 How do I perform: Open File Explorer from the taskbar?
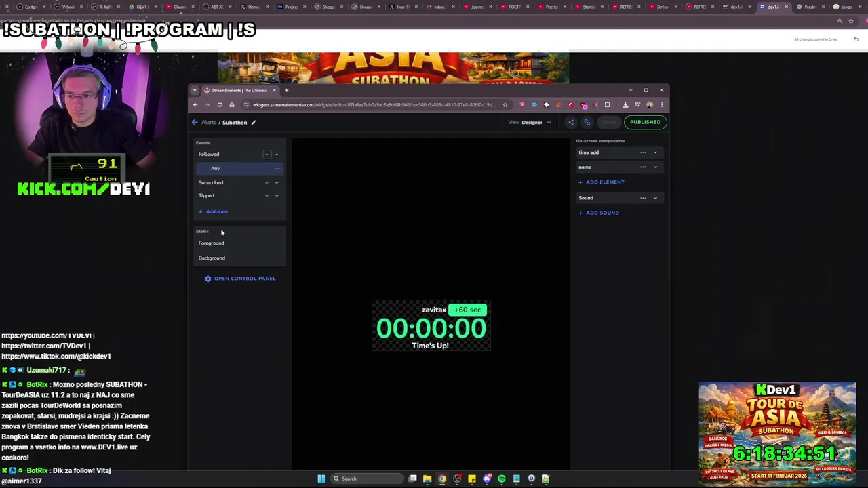(427, 479)
